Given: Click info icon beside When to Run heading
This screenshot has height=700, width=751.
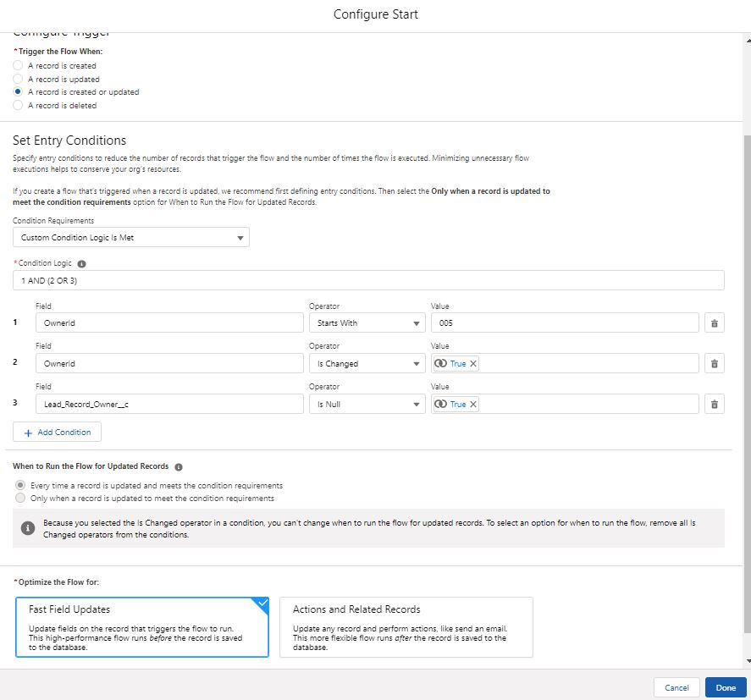Looking at the screenshot, I should pyautogui.click(x=179, y=467).
